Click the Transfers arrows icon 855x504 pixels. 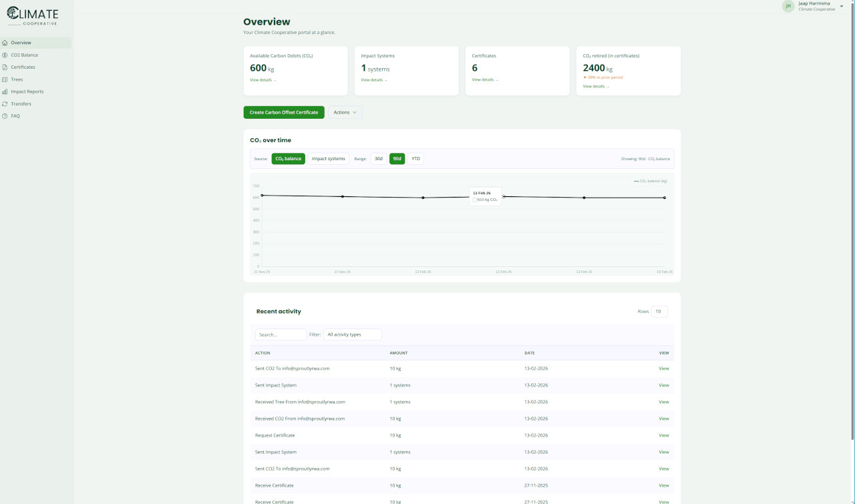click(5, 104)
